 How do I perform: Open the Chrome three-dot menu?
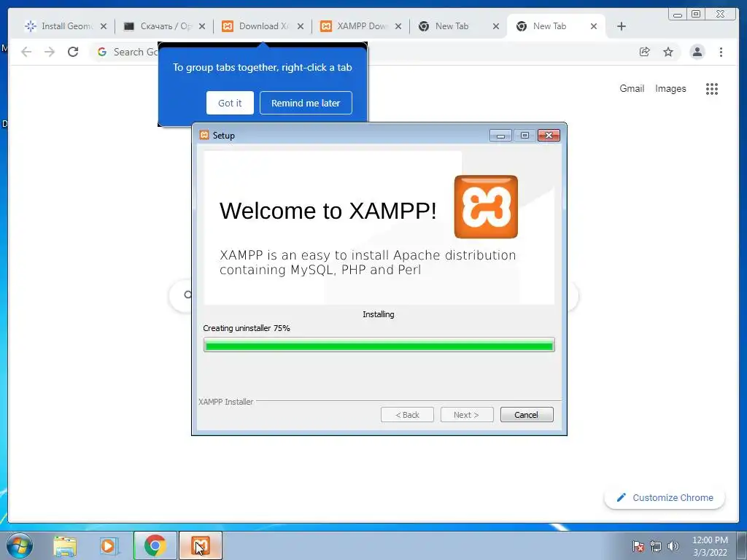coord(721,52)
